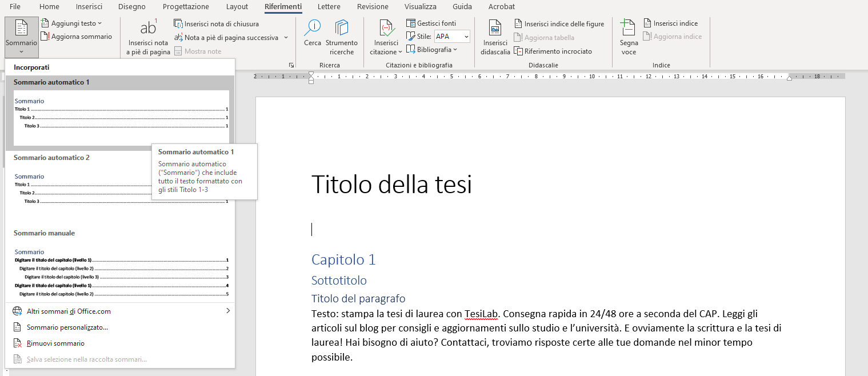The image size is (868, 376).
Task: Select Gestisci fonti
Action: 433,23
